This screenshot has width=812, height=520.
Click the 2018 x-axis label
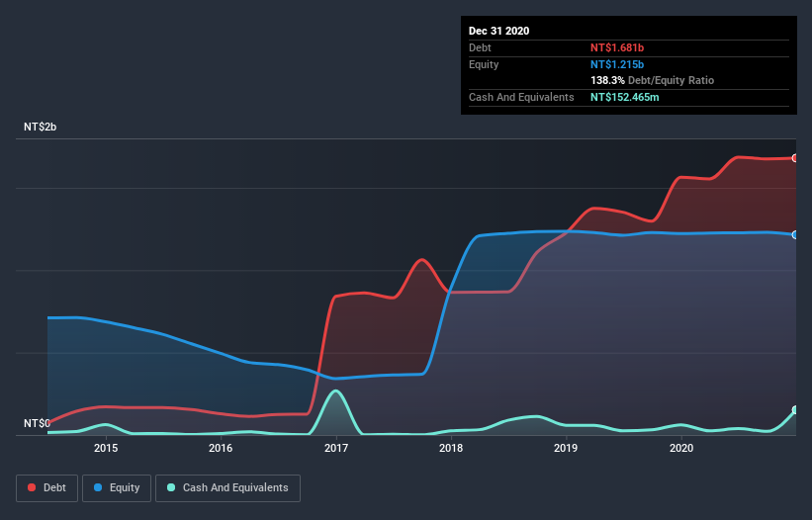(x=451, y=448)
